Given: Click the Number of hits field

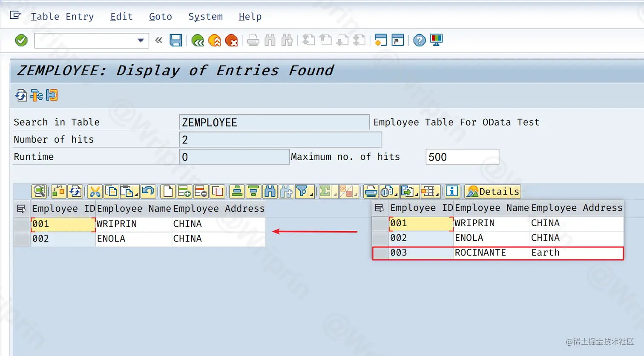Looking at the screenshot, I should point(281,140).
